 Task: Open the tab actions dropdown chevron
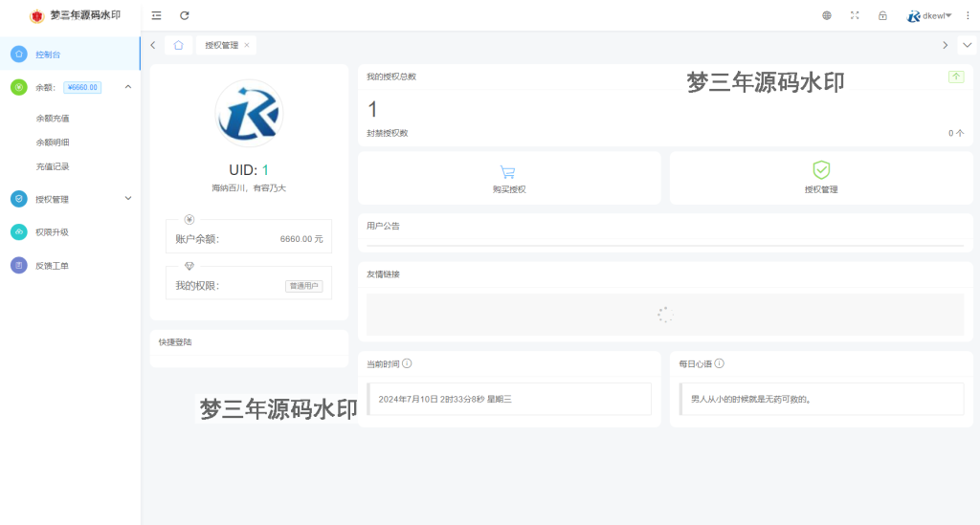967,45
